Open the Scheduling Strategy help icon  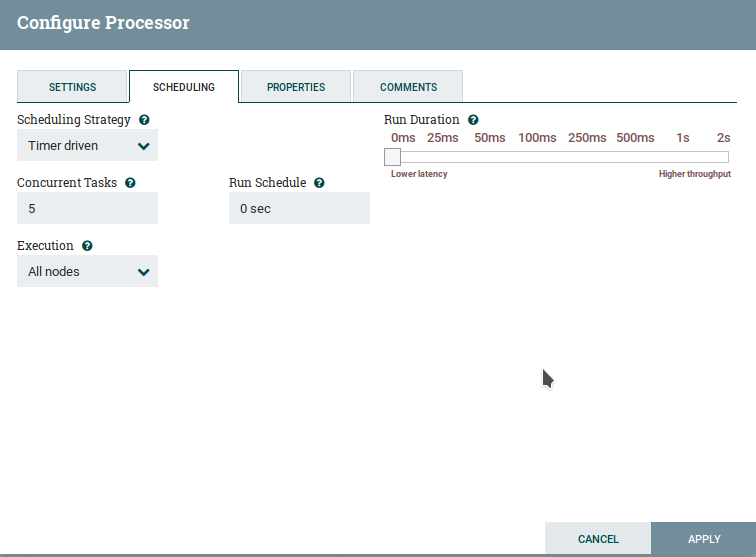[x=144, y=120]
